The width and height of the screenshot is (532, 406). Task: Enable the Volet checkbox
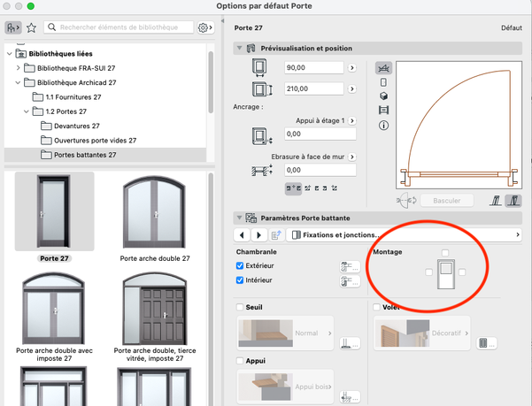coord(376,307)
